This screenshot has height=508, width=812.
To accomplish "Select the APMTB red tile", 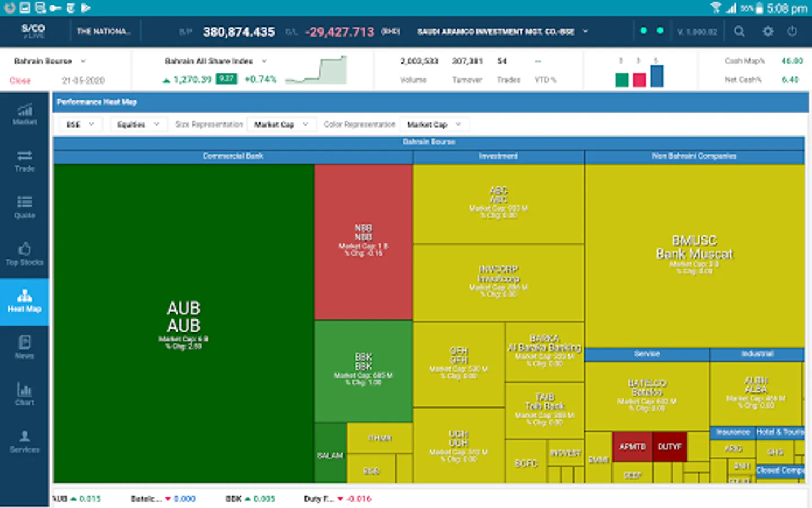I will pos(632,446).
